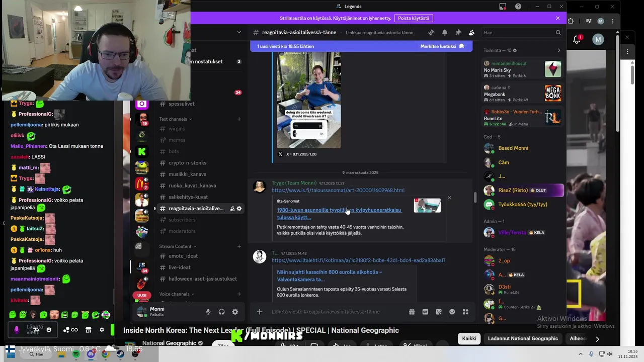Open Näin sujahti kasseihin article title link

pyautogui.click(x=330, y=276)
